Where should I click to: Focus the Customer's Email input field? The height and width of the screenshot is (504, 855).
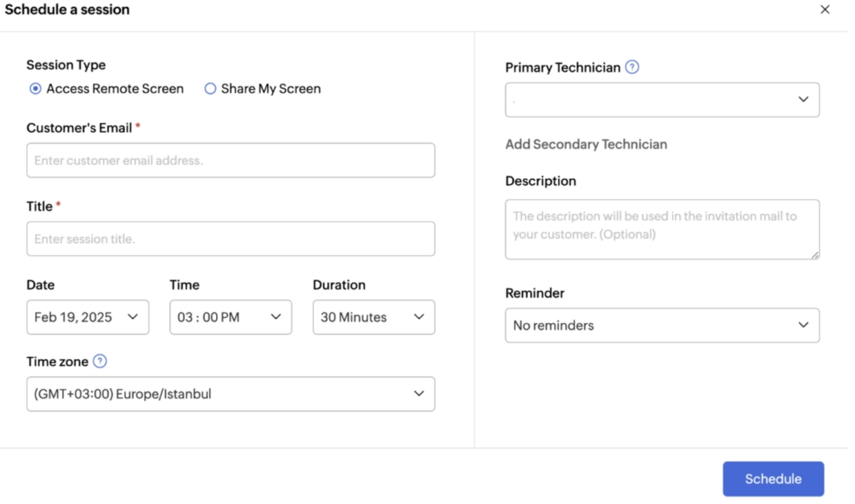(x=230, y=160)
